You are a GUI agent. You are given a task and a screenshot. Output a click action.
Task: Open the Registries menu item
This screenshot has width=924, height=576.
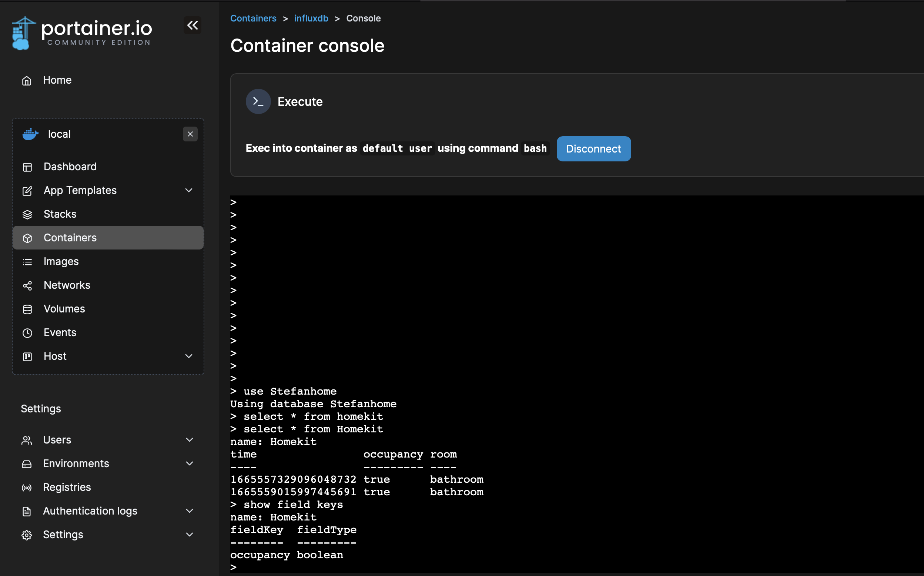pos(67,487)
